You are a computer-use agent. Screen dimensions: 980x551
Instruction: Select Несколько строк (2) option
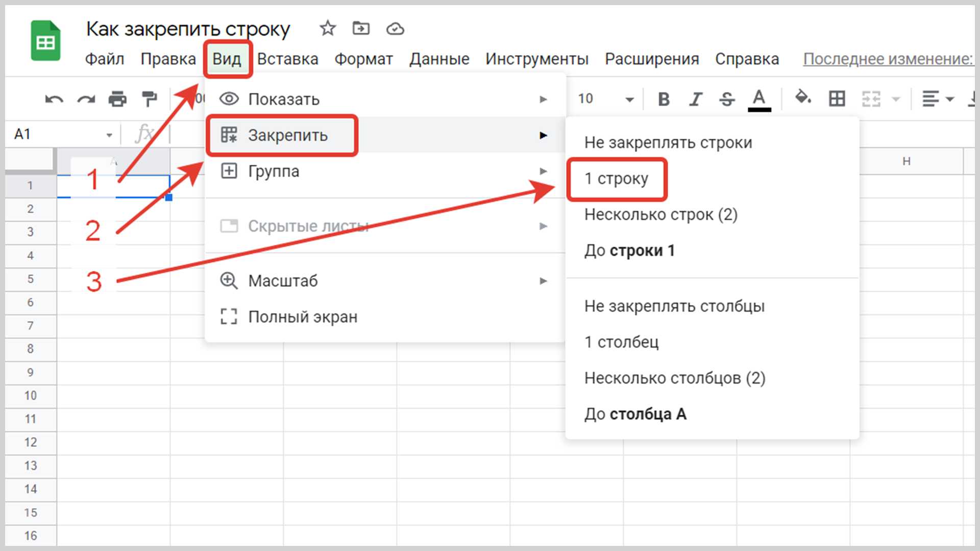pyautogui.click(x=712, y=214)
